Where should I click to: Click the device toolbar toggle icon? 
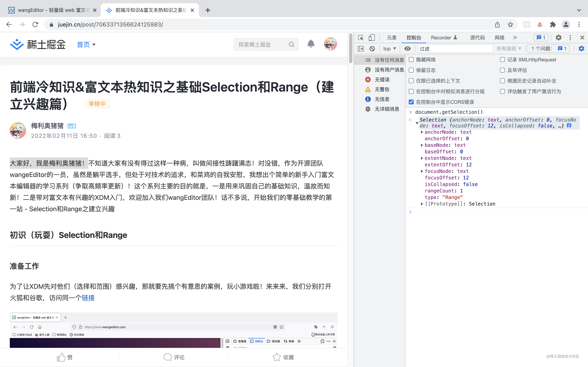(x=372, y=38)
